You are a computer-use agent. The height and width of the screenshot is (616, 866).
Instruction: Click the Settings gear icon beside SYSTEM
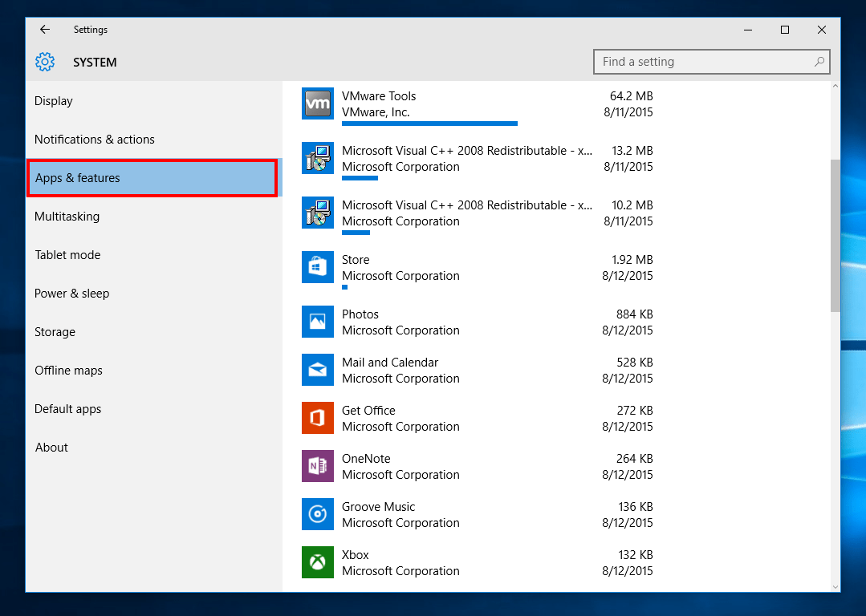(x=45, y=62)
